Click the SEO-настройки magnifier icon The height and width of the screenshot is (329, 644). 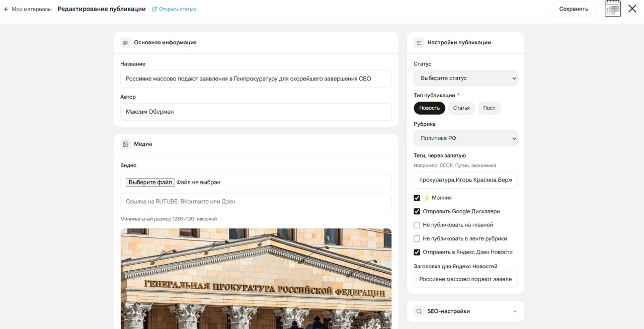point(419,311)
